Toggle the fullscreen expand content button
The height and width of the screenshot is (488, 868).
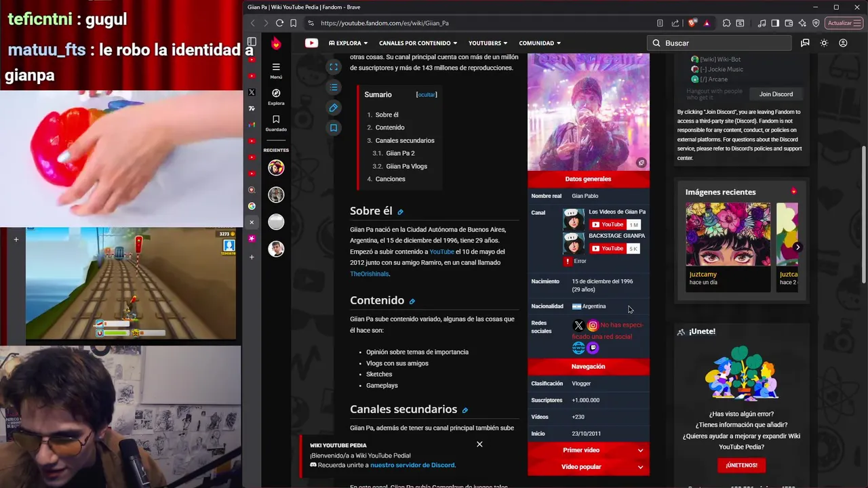334,67
